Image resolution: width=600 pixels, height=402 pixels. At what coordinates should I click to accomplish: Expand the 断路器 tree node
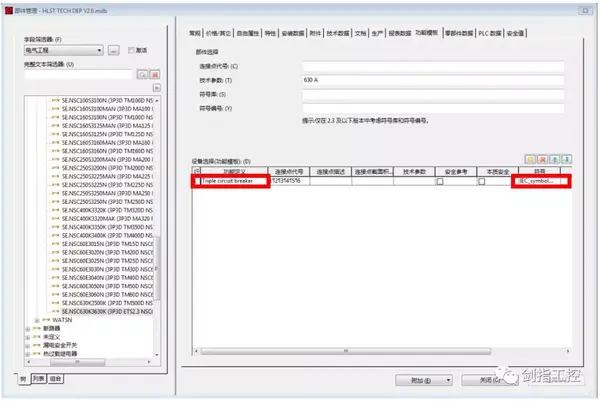pos(28,329)
